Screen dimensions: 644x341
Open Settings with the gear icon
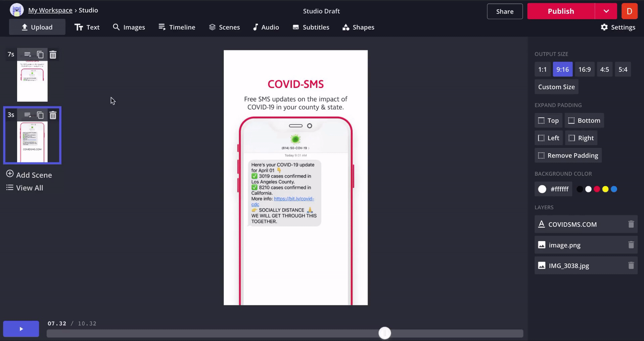[x=618, y=27]
